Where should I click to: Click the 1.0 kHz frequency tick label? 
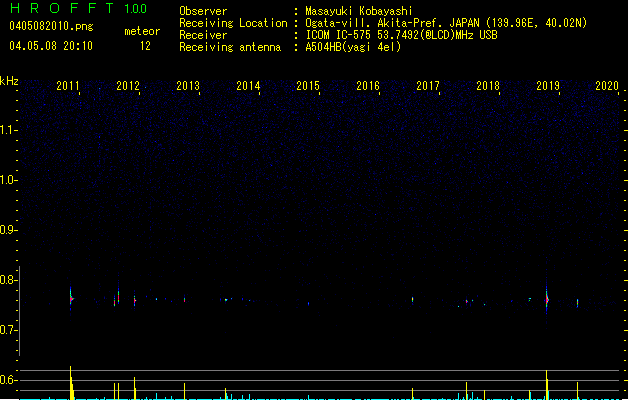point(8,180)
